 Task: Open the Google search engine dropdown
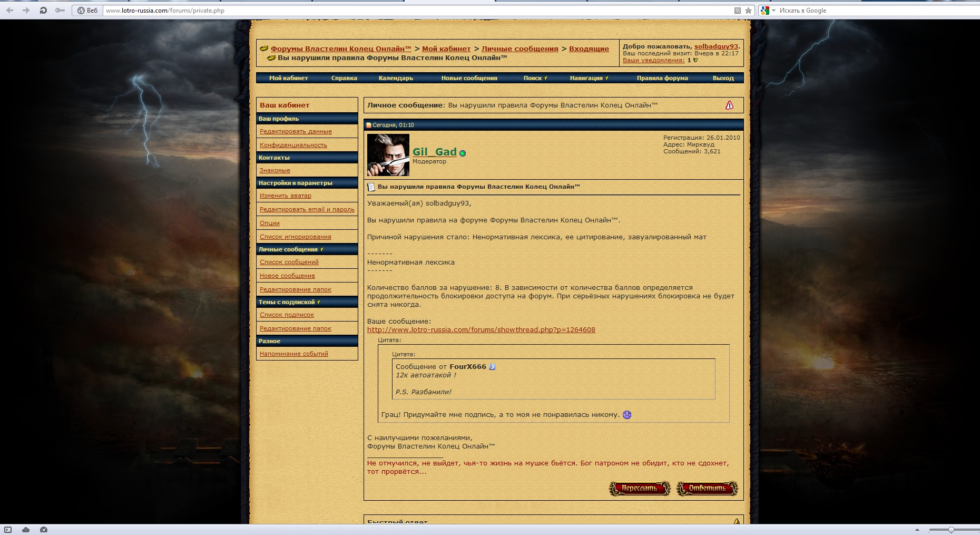tap(768, 11)
